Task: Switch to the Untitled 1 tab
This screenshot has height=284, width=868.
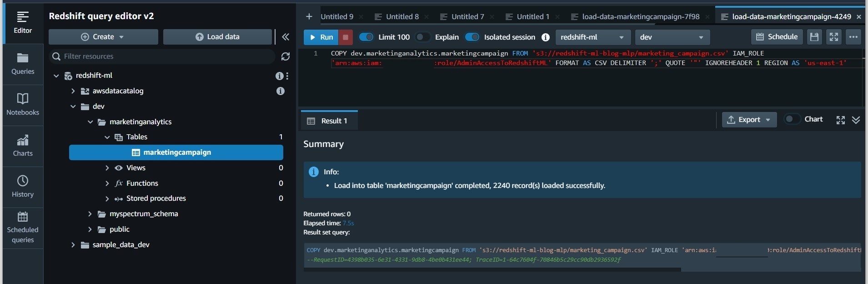Action: [x=527, y=17]
